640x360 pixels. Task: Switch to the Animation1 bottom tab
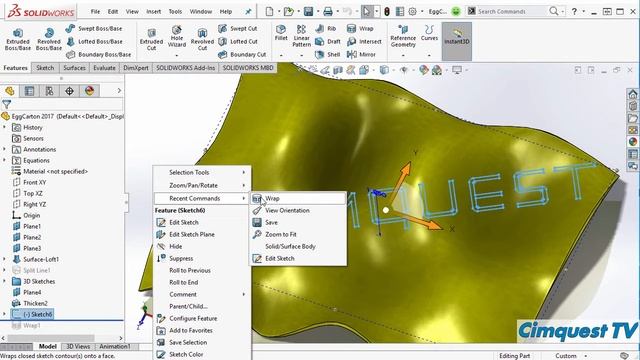click(115, 346)
